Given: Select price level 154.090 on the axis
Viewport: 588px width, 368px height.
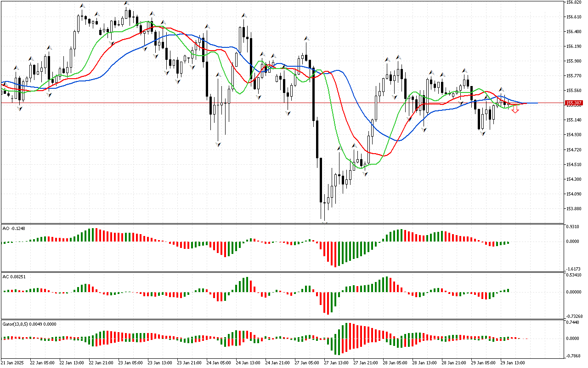Looking at the screenshot, I should (573, 194).
